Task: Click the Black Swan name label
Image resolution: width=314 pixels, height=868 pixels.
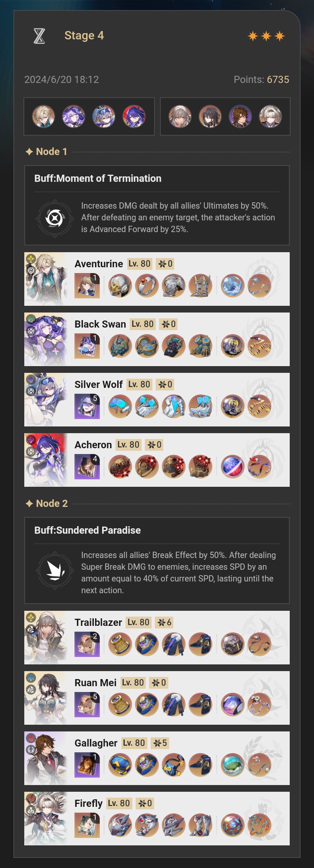Action: click(100, 324)
